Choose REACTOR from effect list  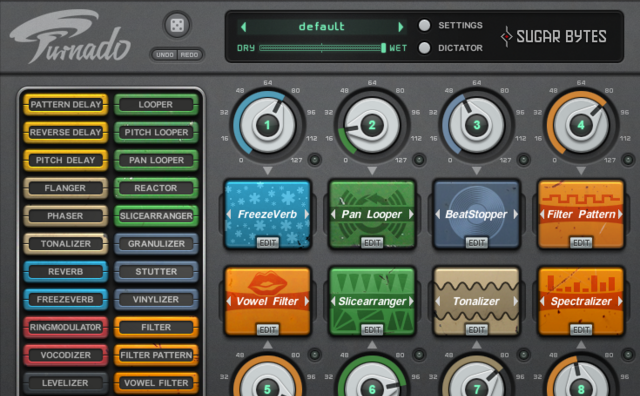tap(156, 188)
